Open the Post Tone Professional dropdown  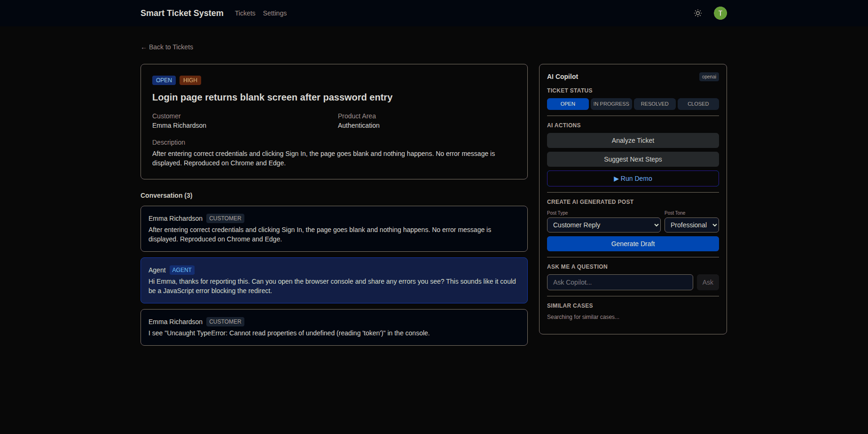(692, 225)
